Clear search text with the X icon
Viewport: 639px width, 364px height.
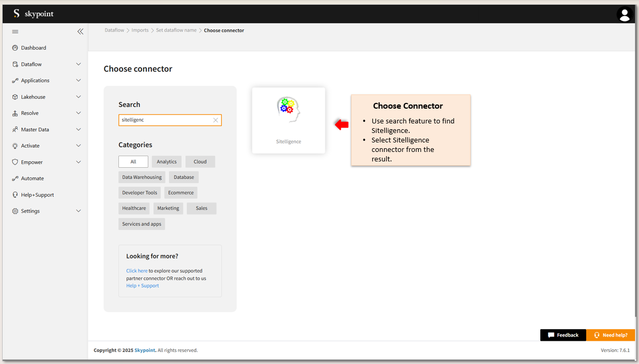215,120
